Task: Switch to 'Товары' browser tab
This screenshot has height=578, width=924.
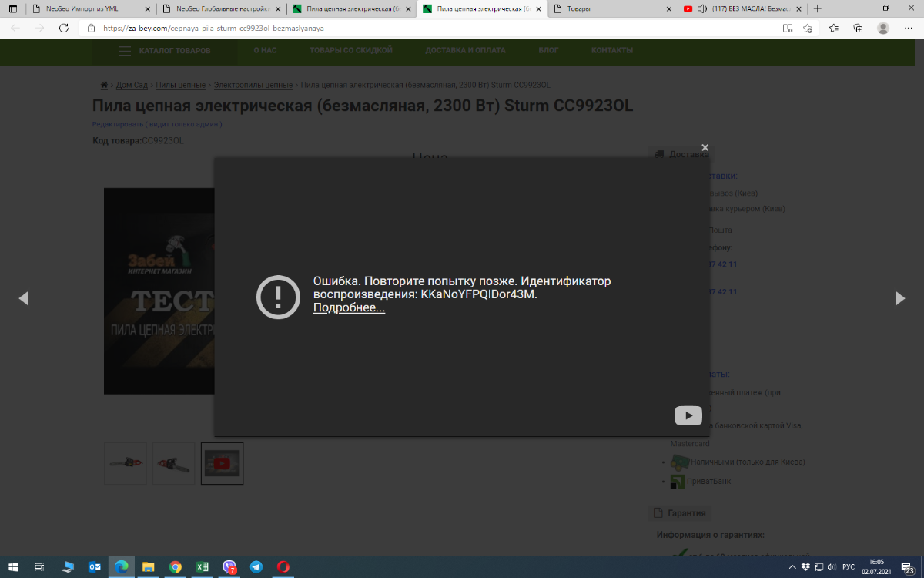Action: (611, 8)
